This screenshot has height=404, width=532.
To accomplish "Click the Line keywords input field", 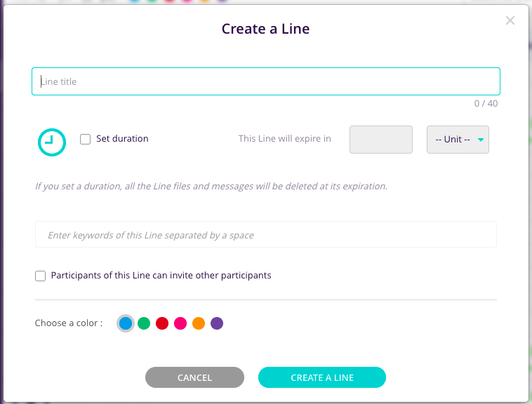I will 265,235.
